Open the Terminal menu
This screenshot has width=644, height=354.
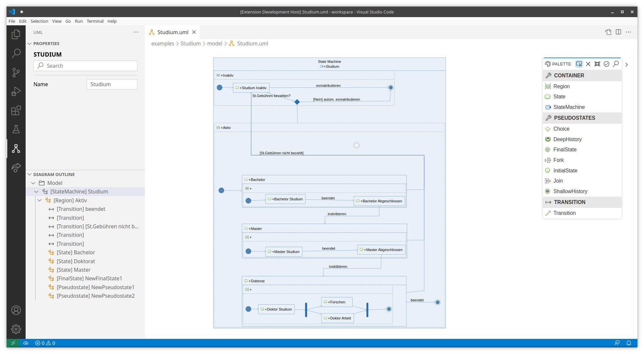click(95, 21)
